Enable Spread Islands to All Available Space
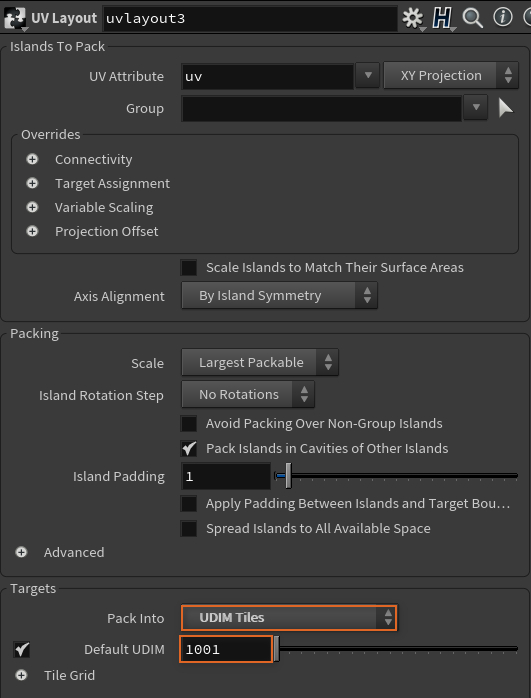The width and height of the screenshot is (531, 698). [x=189, y=528]
